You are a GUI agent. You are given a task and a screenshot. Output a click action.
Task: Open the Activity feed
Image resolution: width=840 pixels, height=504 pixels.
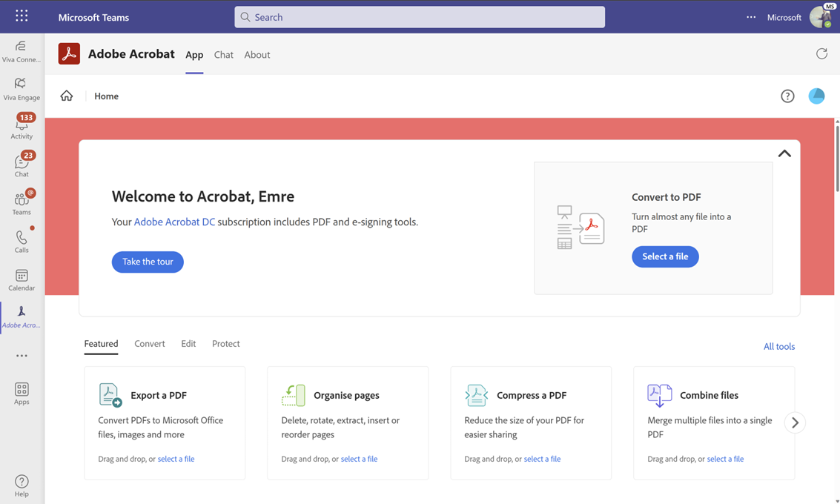22,127
